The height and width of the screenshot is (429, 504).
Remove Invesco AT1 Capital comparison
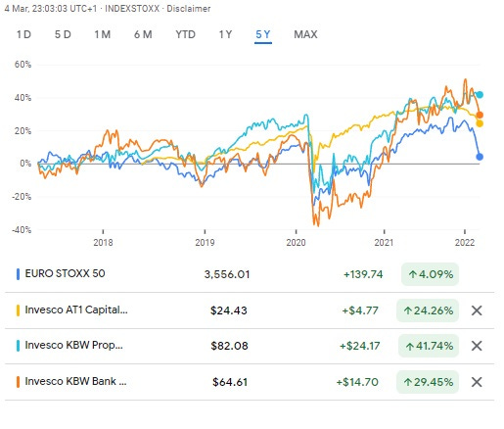[477, 310]
